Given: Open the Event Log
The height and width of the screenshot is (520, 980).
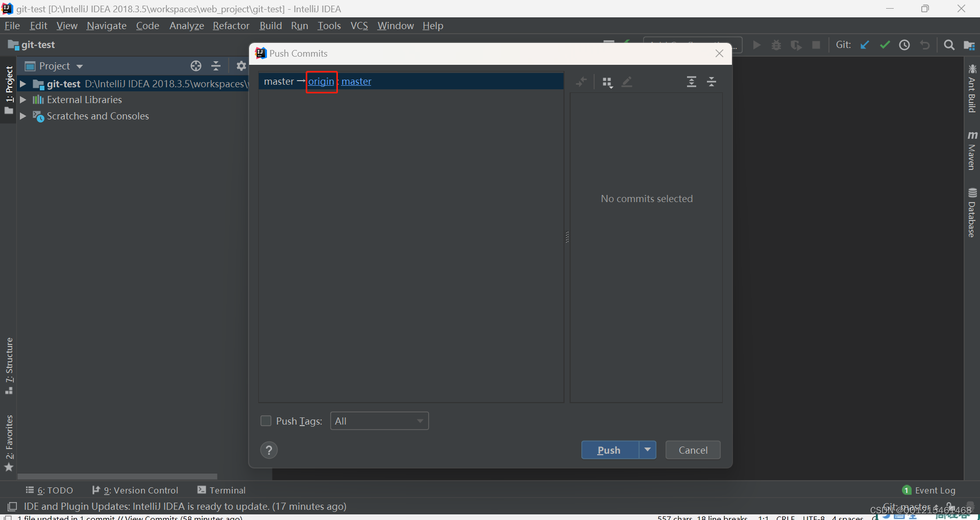Looking at the screenshot, I should click(929, 490).
